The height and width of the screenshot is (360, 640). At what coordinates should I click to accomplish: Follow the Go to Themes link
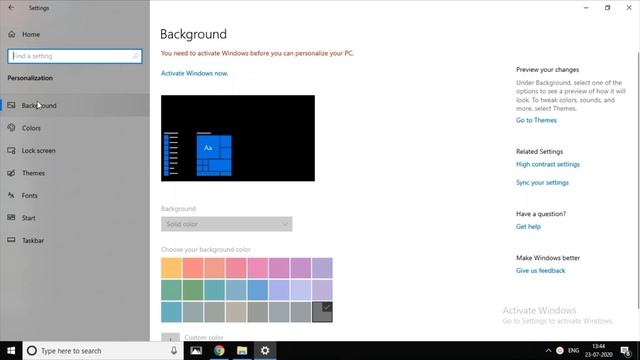click(536, 120)
